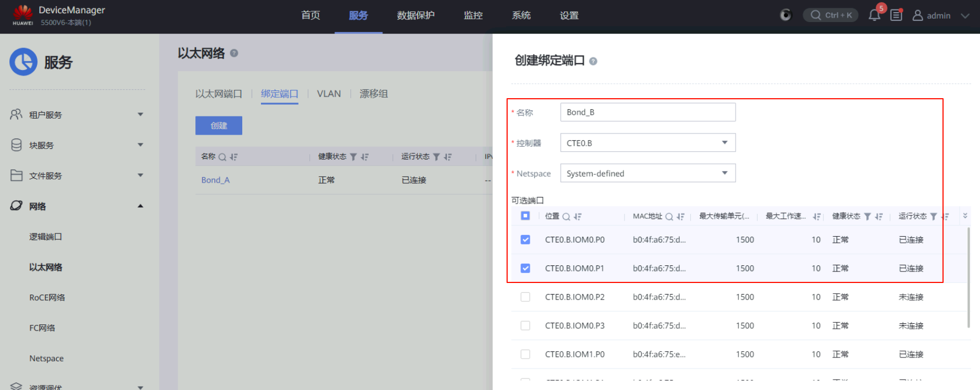Click the assistant robot icon in header
Image resolution: width=980 pixels, height=390 pixels.
click(x=785, y=15)
